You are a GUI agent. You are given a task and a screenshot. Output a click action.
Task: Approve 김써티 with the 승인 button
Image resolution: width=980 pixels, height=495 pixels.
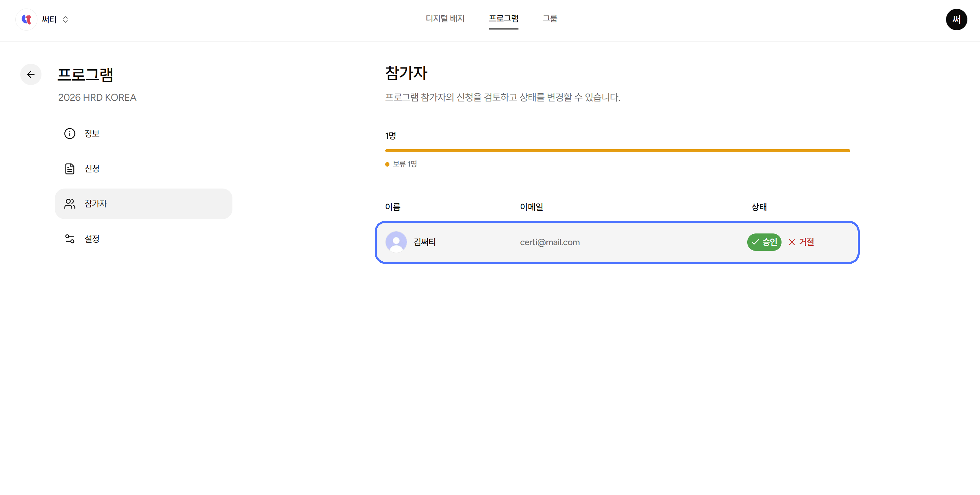764,242
